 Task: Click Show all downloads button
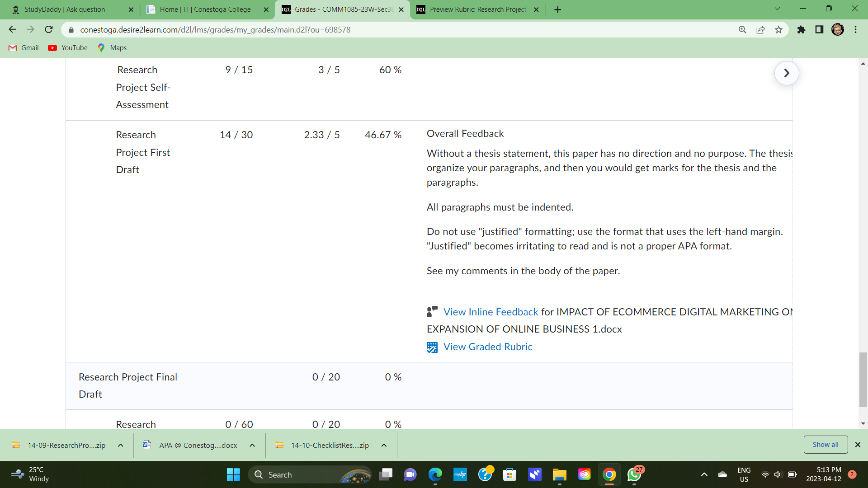pos(826,445)
